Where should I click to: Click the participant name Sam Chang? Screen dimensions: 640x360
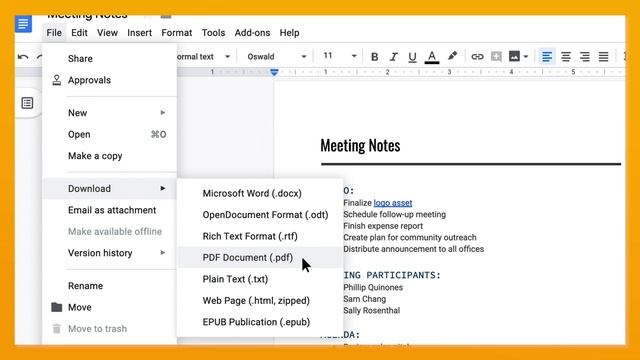[364, 299]
